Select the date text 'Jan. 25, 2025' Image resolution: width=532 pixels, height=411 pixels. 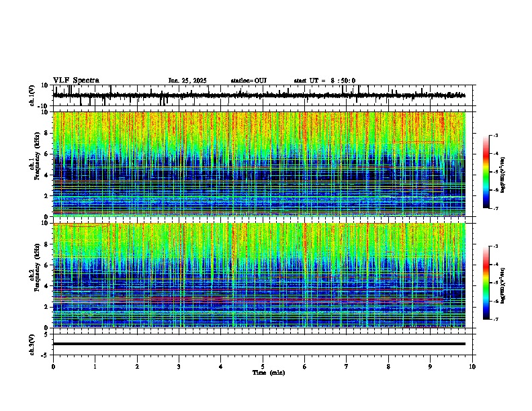(x=187, y=81)
